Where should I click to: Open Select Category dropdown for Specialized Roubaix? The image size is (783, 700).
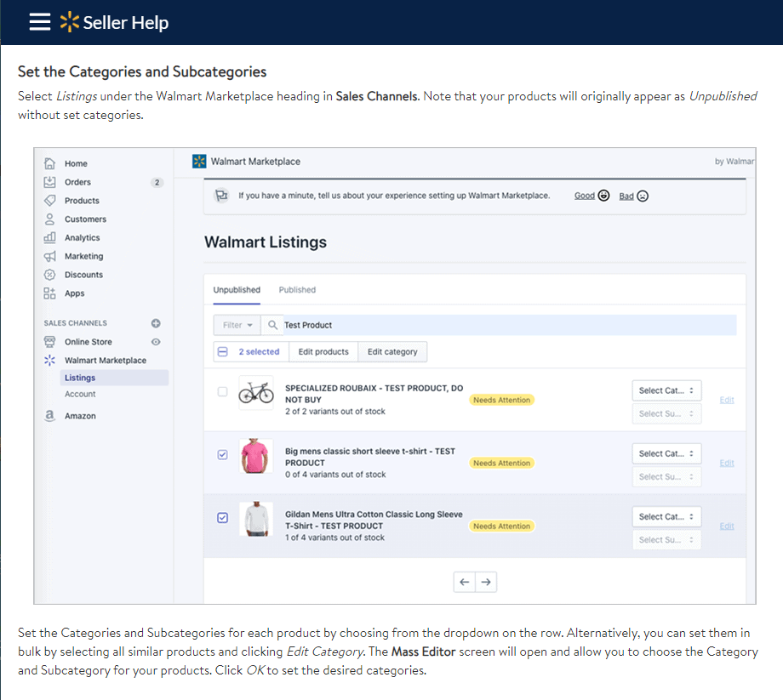tap(666, 390)
